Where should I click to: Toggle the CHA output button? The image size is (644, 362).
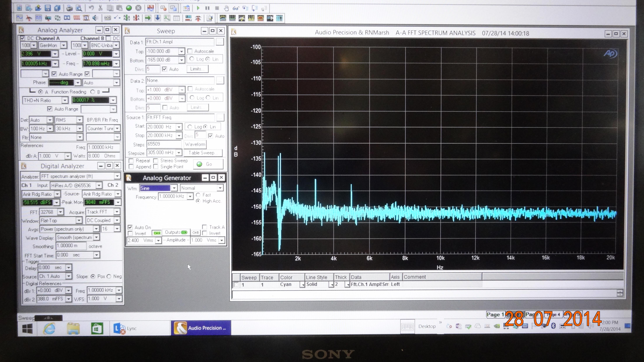(x=157, y=233)
